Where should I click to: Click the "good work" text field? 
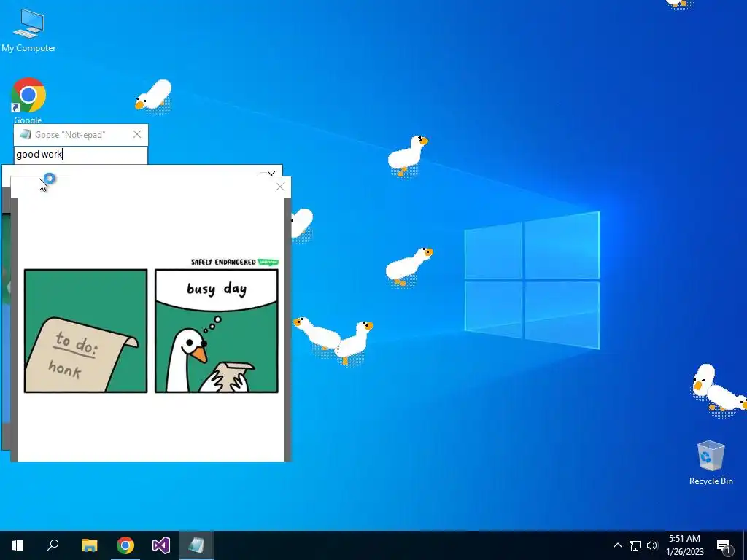[x=80, y=155]
